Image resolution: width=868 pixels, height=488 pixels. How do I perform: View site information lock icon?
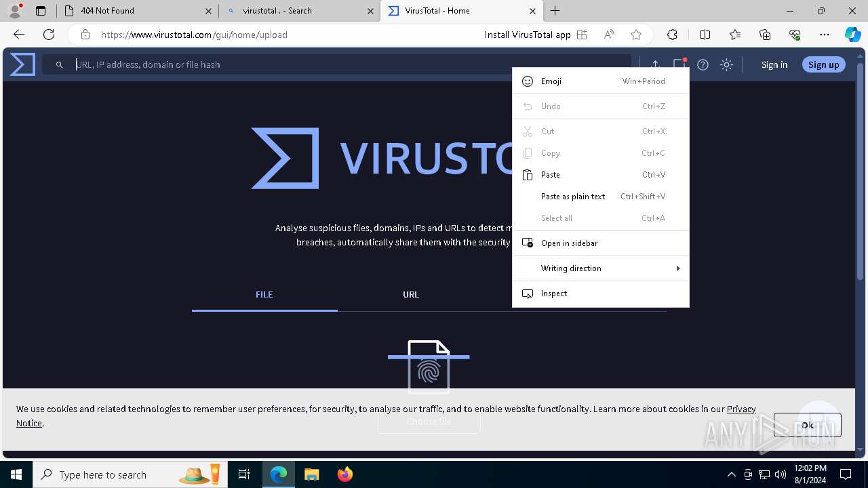click(85, 35)
